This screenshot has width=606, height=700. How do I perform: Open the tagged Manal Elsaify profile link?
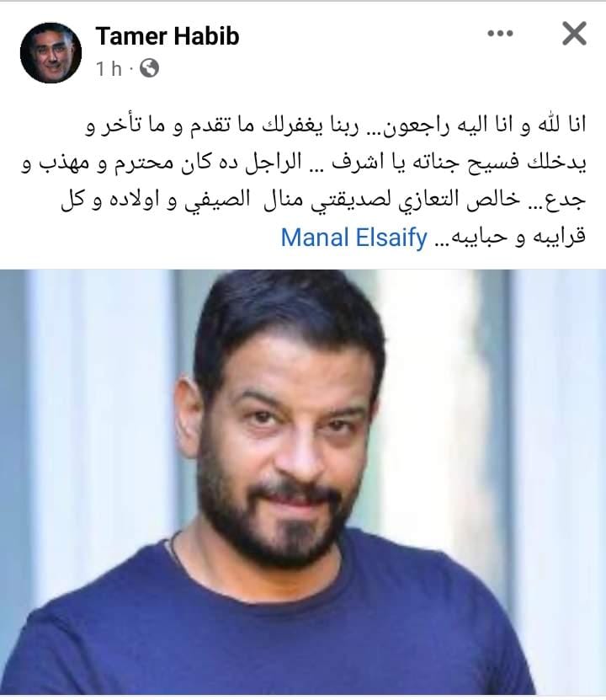point(354,237)
